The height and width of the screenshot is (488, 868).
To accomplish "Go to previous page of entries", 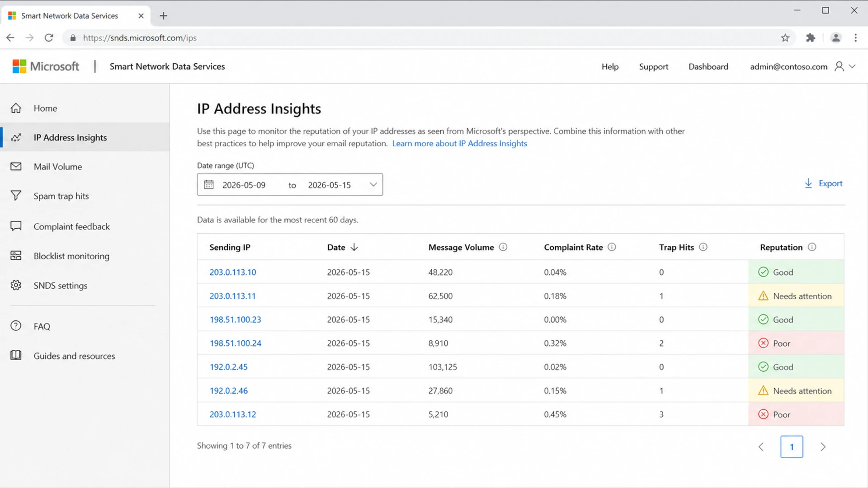I will point(761,446).
